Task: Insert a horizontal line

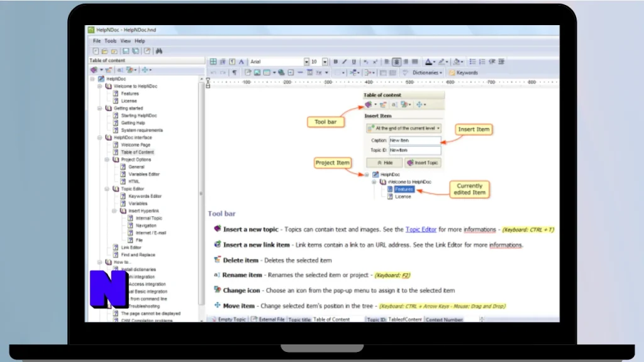Action: (x=300, y=73)
